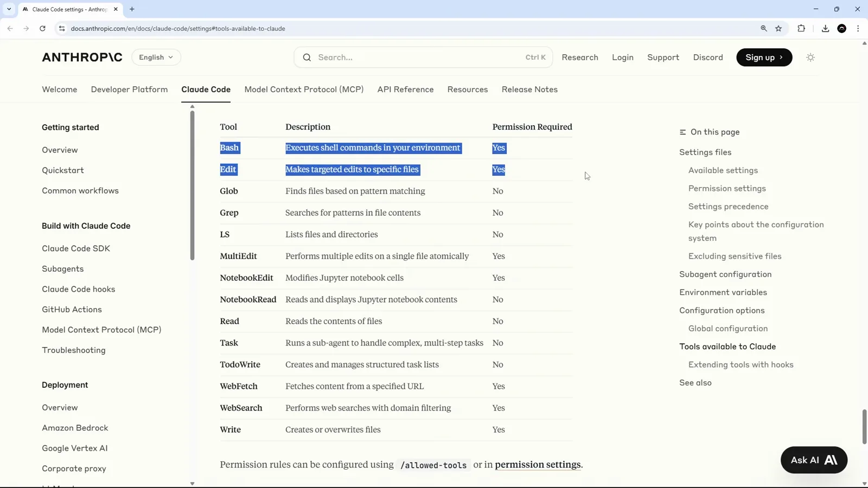This screenshot has width=868, height=488.
Task: Open a new browser tab
Action: (132, 9)
